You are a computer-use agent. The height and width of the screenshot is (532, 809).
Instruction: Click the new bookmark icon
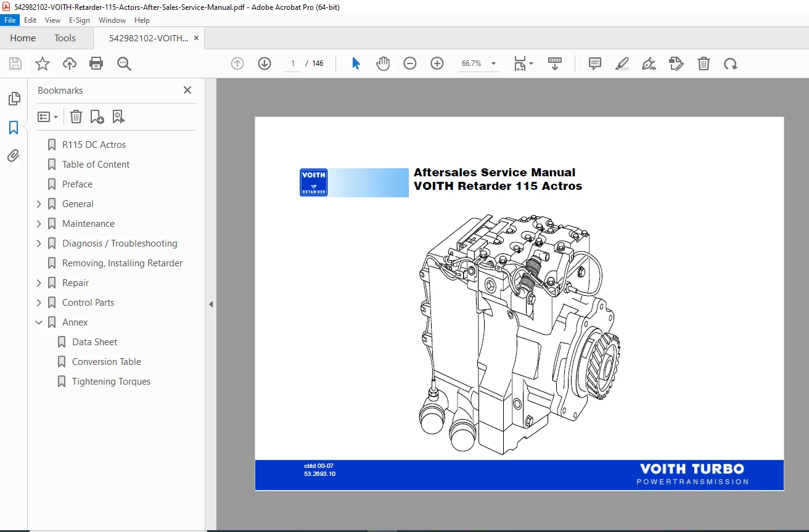coord(97,117)
